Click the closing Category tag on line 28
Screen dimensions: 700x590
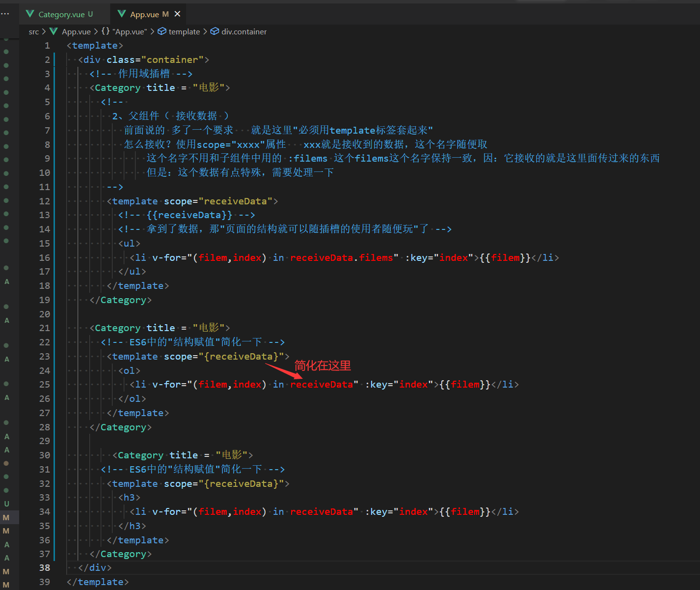[x=121, y=427]
